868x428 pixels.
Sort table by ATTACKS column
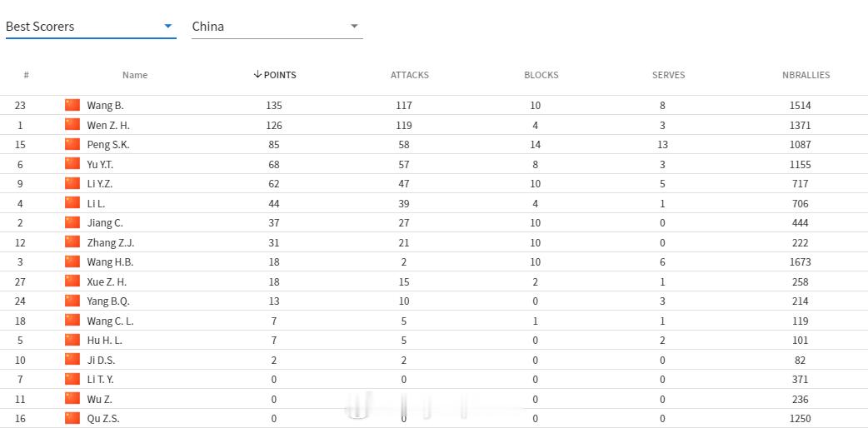(x=410, y=75)
